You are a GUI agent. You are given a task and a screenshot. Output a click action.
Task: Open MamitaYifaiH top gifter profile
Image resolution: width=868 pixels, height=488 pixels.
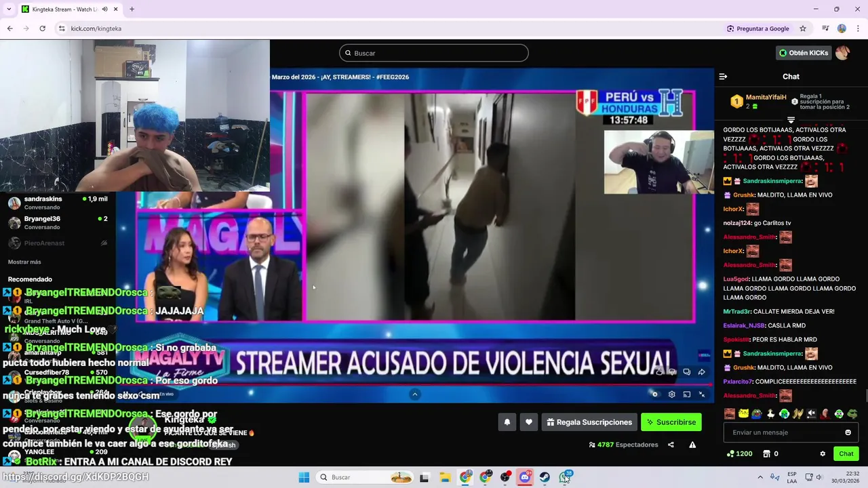tap(766, 98)
